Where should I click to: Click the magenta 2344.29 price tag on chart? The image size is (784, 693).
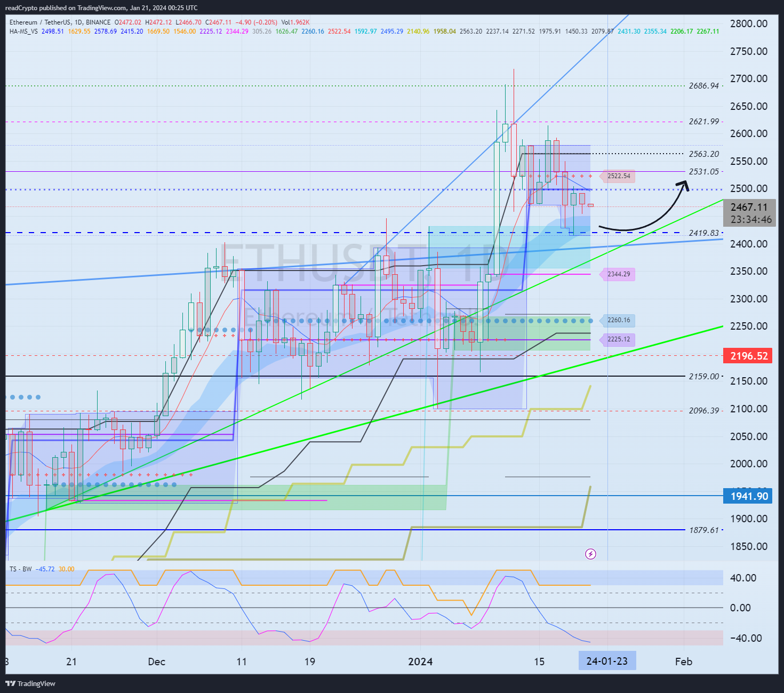tap(618, 274)
